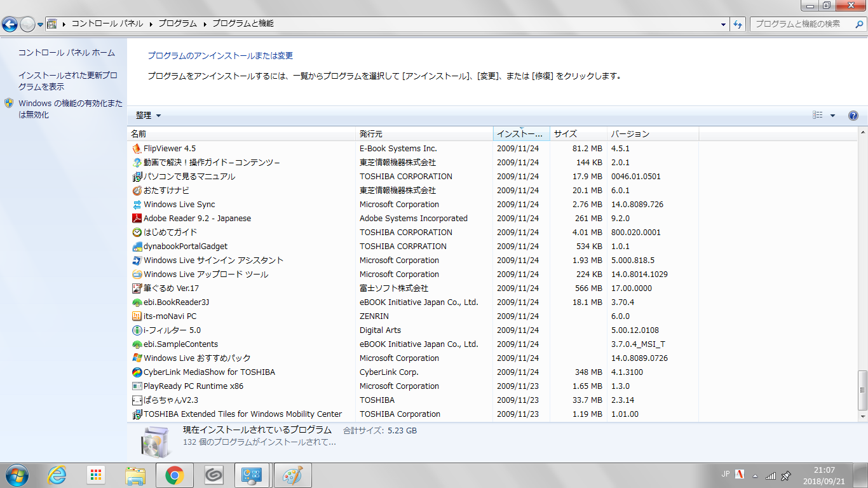The image size is (868, 488).
Task: Select the ebi.BookReader3J icon
Action: coord(137,302)
